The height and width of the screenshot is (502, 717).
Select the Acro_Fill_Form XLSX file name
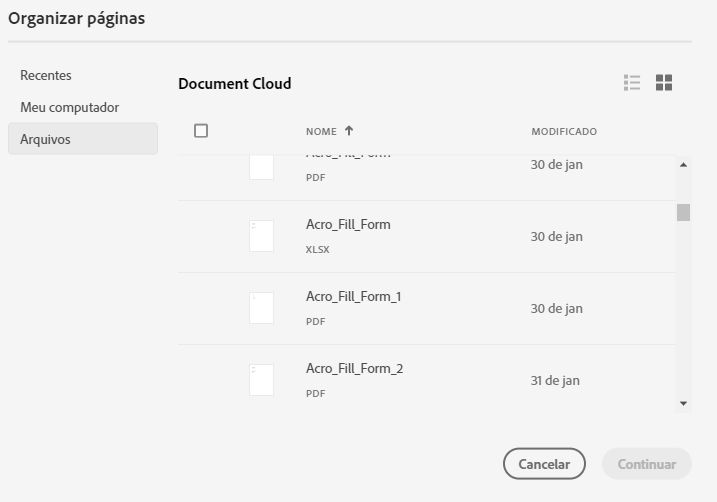coord(348,224)
